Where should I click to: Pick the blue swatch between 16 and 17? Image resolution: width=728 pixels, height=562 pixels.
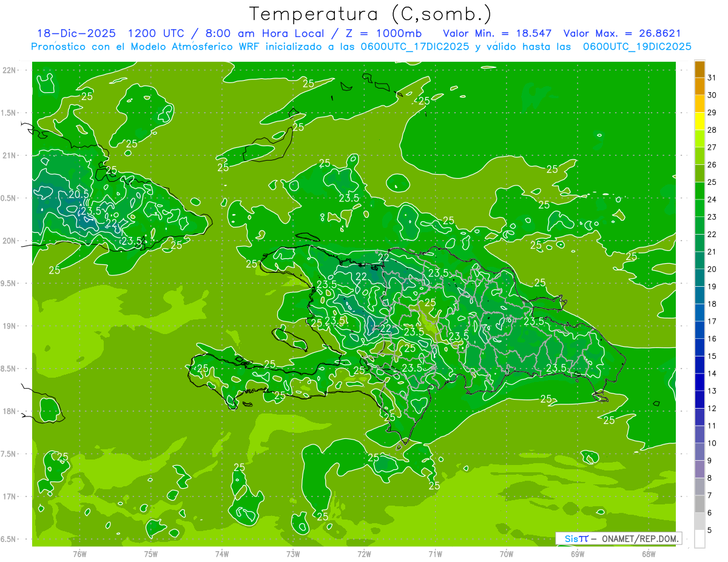[x=699, y=330]
